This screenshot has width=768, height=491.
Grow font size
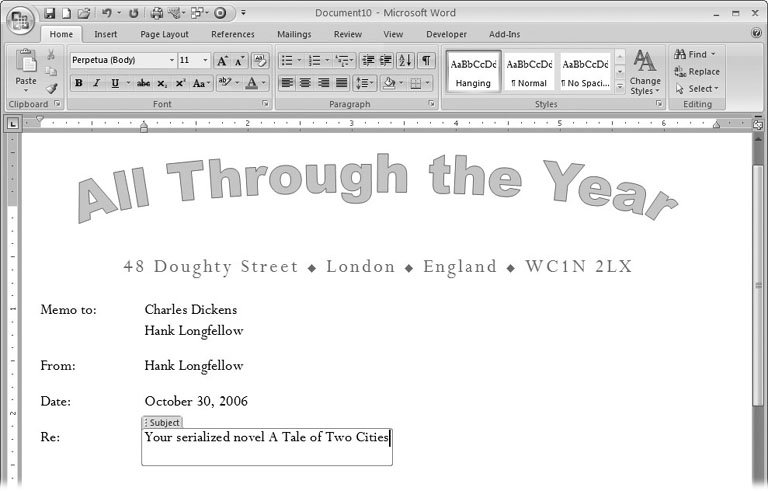222,61
